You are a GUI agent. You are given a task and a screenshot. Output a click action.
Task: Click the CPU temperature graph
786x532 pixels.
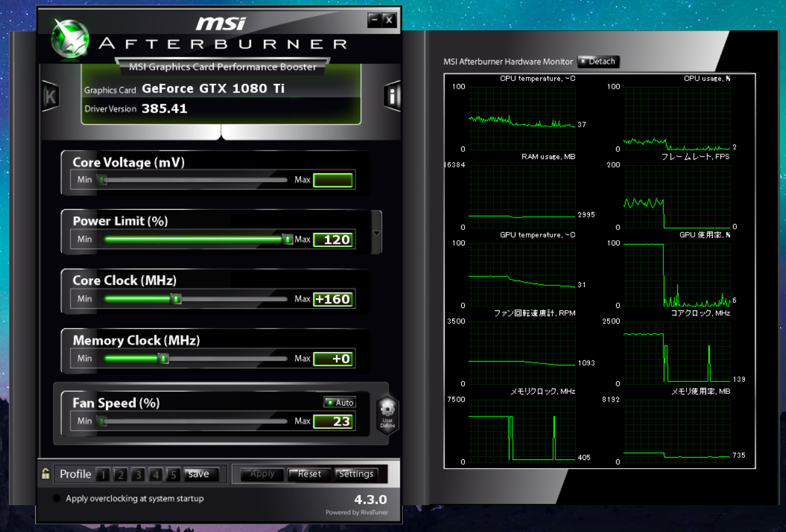tap(522, 117)
